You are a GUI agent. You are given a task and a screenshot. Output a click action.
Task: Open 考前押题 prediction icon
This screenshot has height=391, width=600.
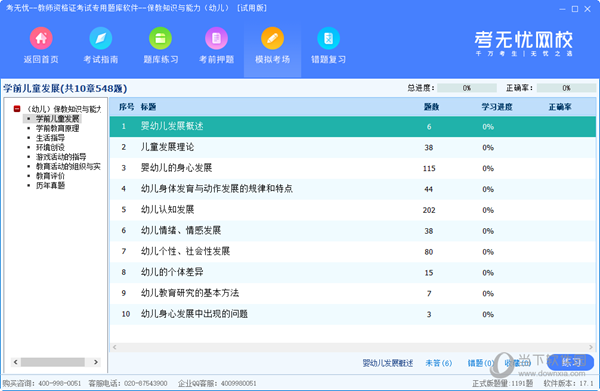coord(217,38)
